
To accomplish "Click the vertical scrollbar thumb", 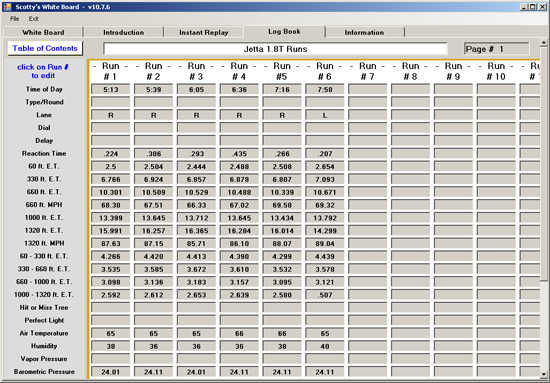I will click(x=544, y=163).
